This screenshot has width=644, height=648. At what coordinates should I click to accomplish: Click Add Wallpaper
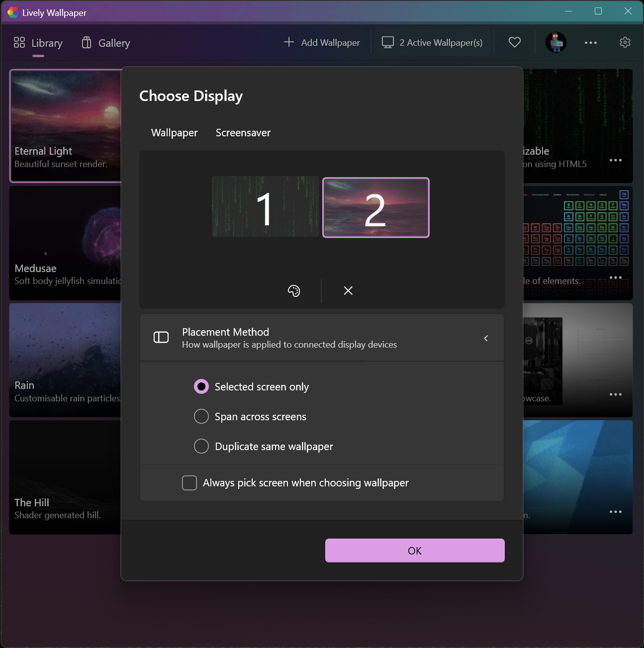(x=321, y=42)
